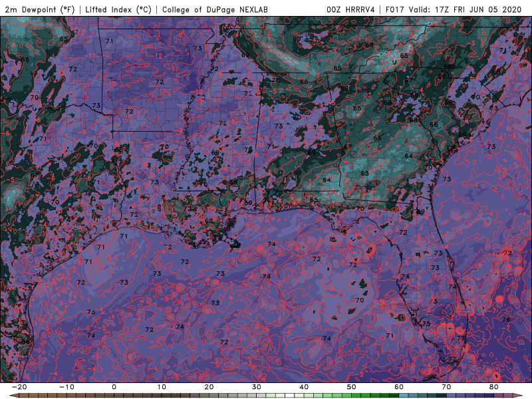Click the '00Z HRRRV4' model run label
The width and height of the screenshot is (532, 399).
(350, 9)
